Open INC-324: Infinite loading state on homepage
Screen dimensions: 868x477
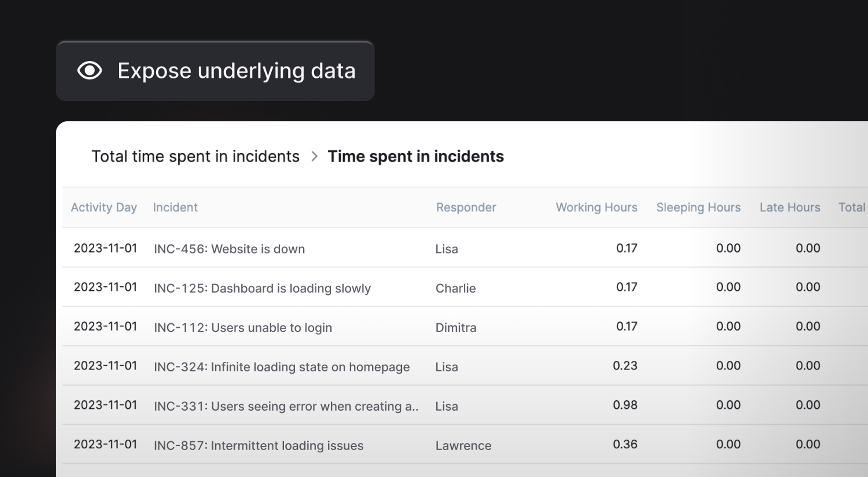(281, 367)
